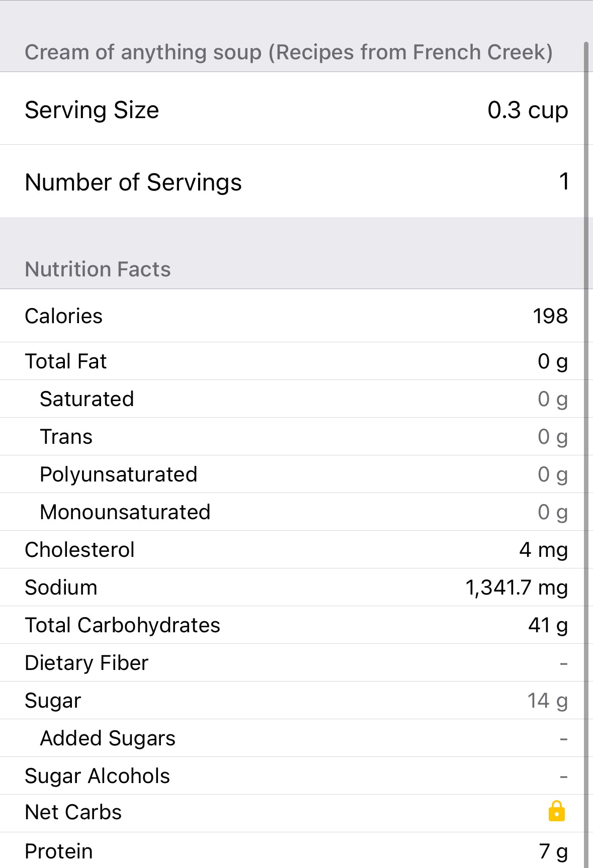
Task: Tap the Total Fat row
Action: 296,361
